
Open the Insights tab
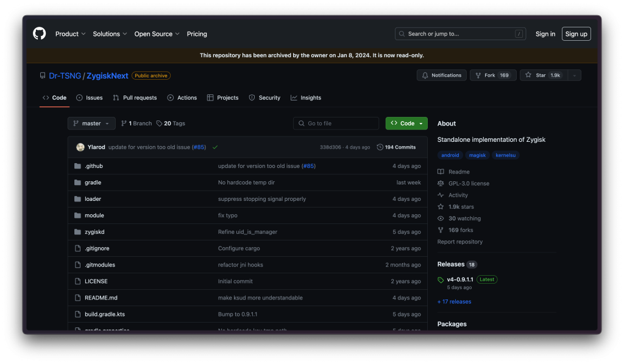(306, 98)
